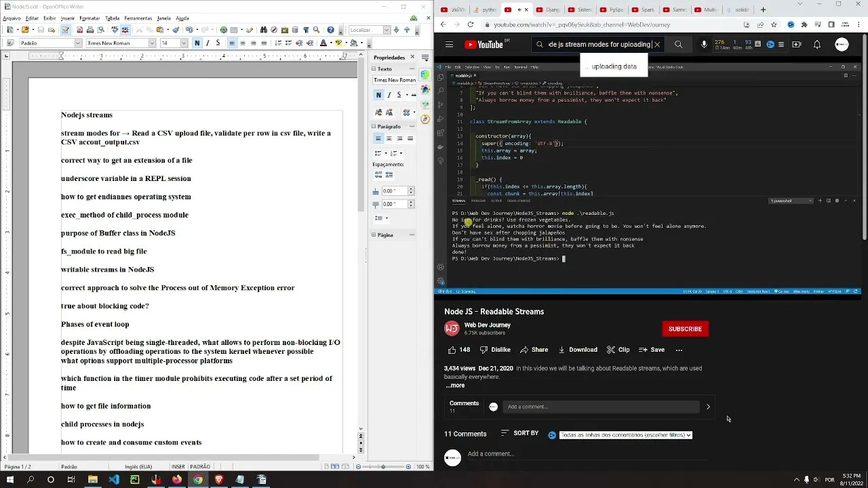This screenshot has height=488, width=868.
Task: Open the sidebar Navigator deck icon
Action: (425, 119)
